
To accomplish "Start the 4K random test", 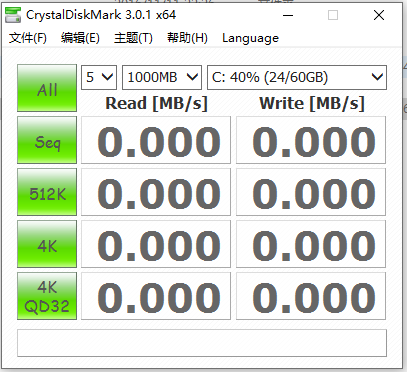I will (x=47, y=244).
